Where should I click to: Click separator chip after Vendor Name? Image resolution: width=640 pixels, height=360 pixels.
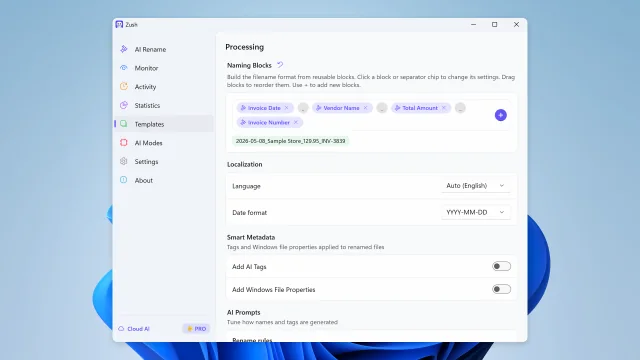pos(382,108)
